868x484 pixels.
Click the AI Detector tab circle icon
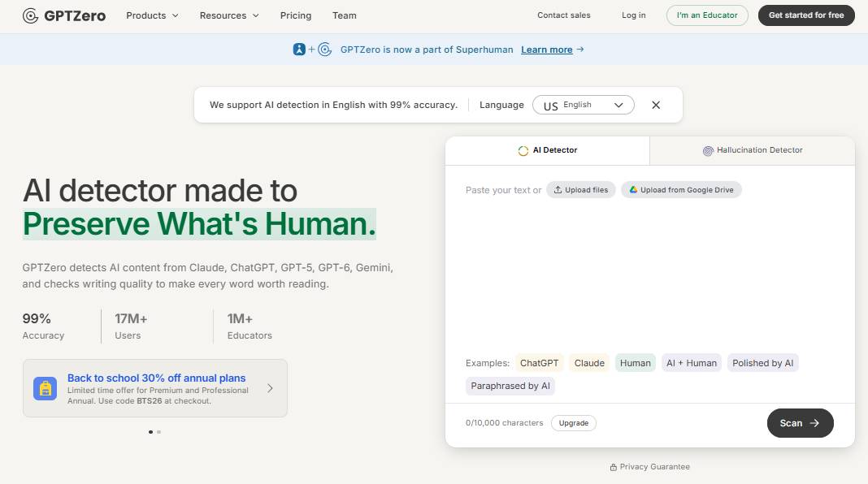(x=523, y=150)
